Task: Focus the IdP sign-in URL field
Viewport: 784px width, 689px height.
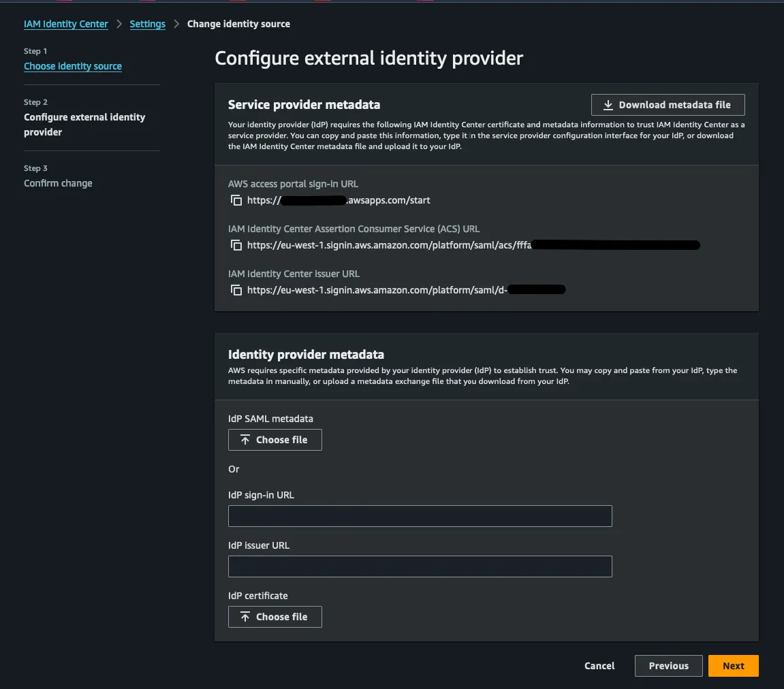Action: click(x=420, y=515)
